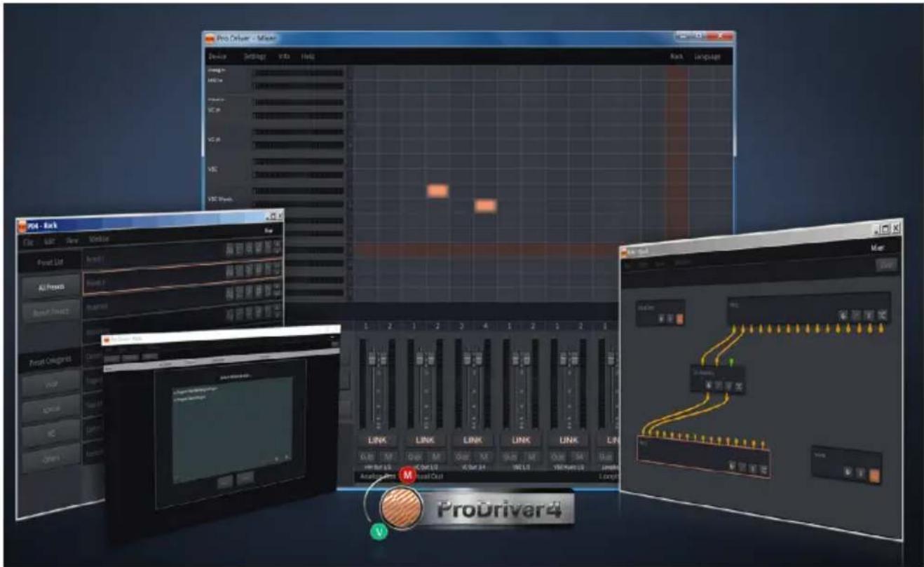Choose the VC preset category in Rack window

click(53, 432)
